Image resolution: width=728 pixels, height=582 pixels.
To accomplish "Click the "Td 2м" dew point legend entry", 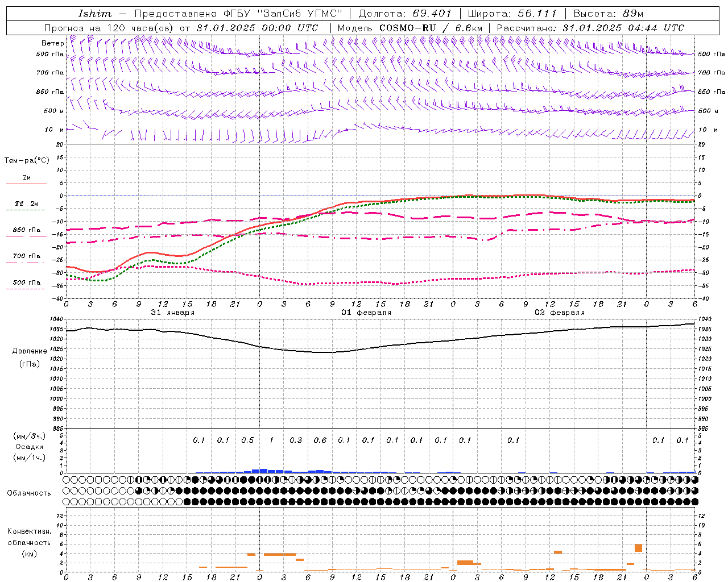I will click(x=26, y=203).
